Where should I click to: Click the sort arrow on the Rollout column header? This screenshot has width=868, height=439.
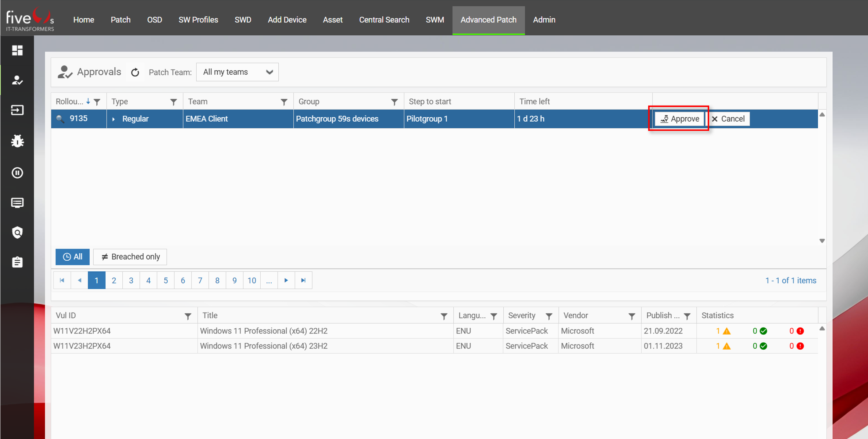[88, 101]
